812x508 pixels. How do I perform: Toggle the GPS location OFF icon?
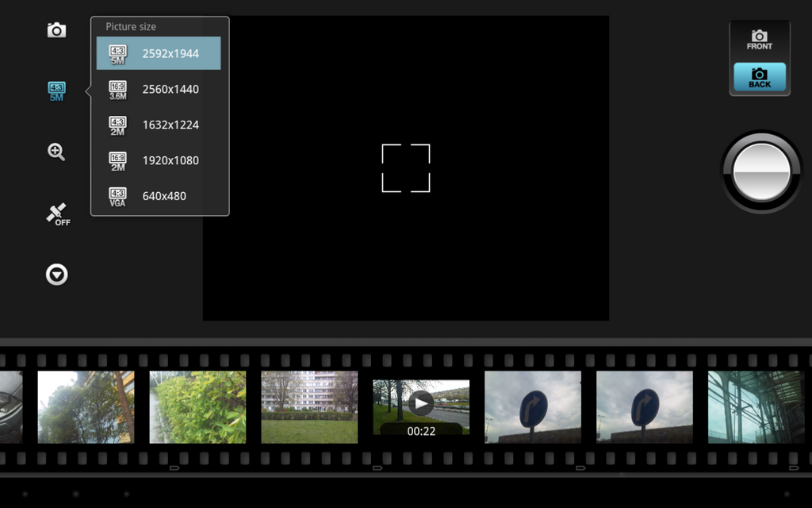(x=57, y=214)
